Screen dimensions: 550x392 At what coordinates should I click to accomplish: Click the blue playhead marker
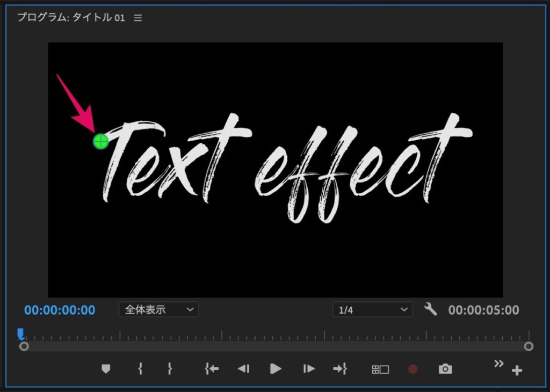point(21,334)
